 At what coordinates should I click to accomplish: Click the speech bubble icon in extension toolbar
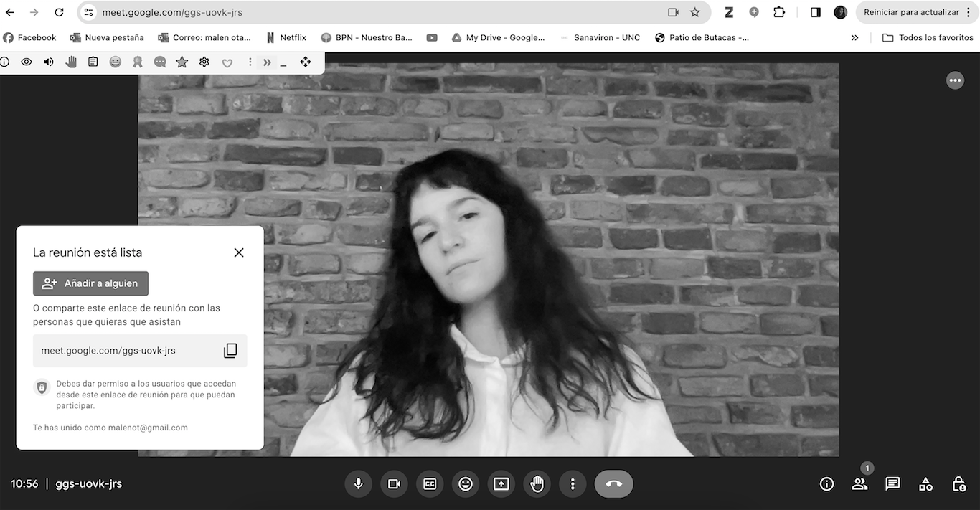click(160, 62)
